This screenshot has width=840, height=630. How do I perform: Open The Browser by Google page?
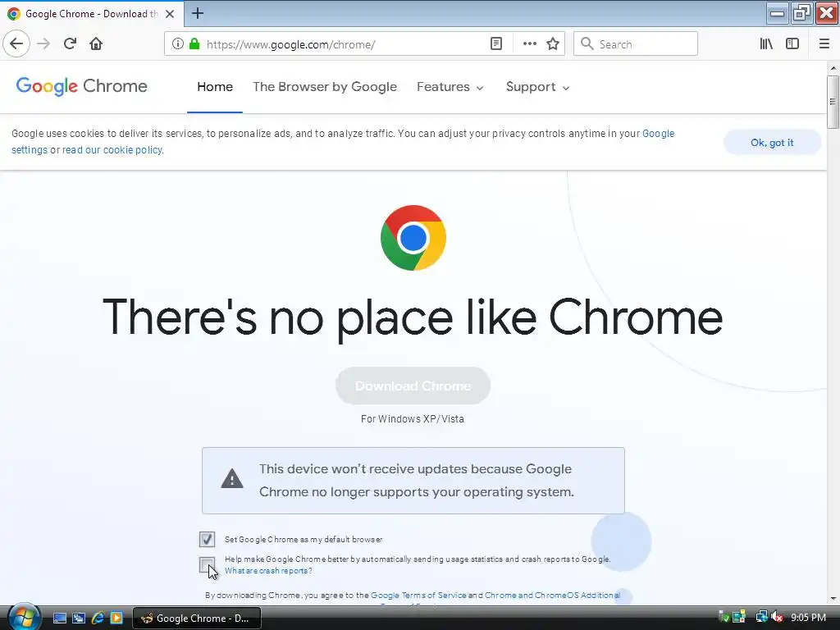point(325,87)
